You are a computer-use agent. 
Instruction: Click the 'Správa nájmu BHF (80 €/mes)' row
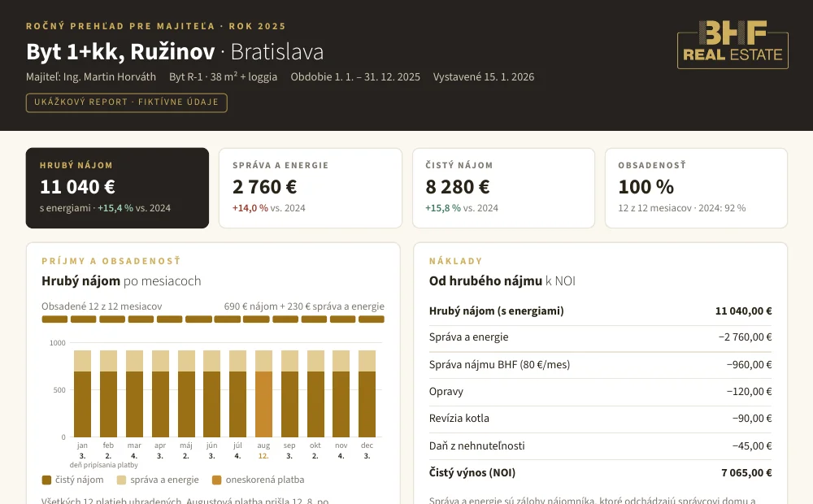(x=601, y=364)
